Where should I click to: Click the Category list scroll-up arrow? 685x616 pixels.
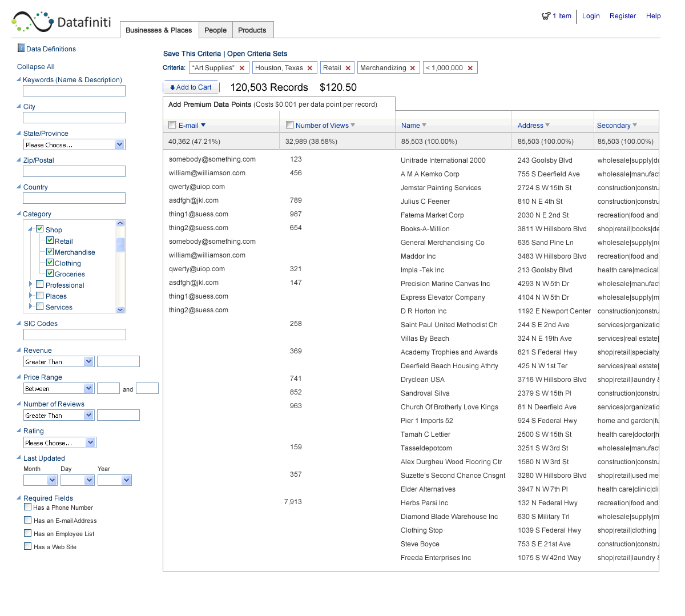pos(120,223)
